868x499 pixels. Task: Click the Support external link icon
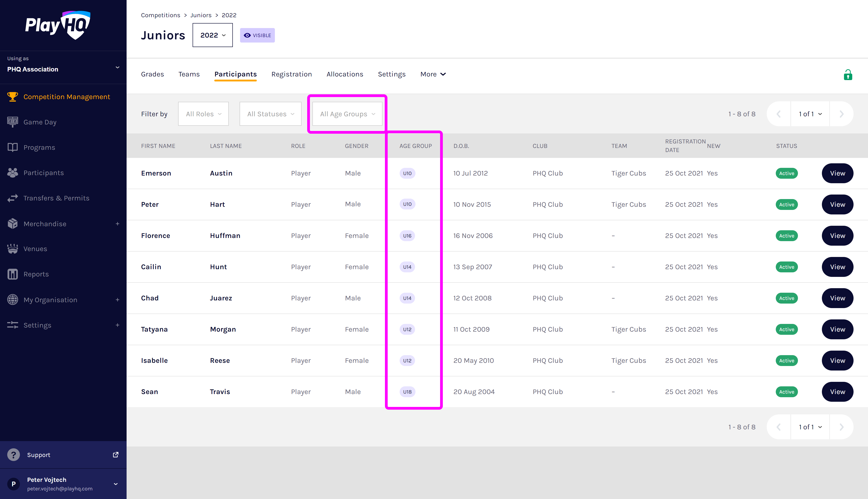coord(116,455)
